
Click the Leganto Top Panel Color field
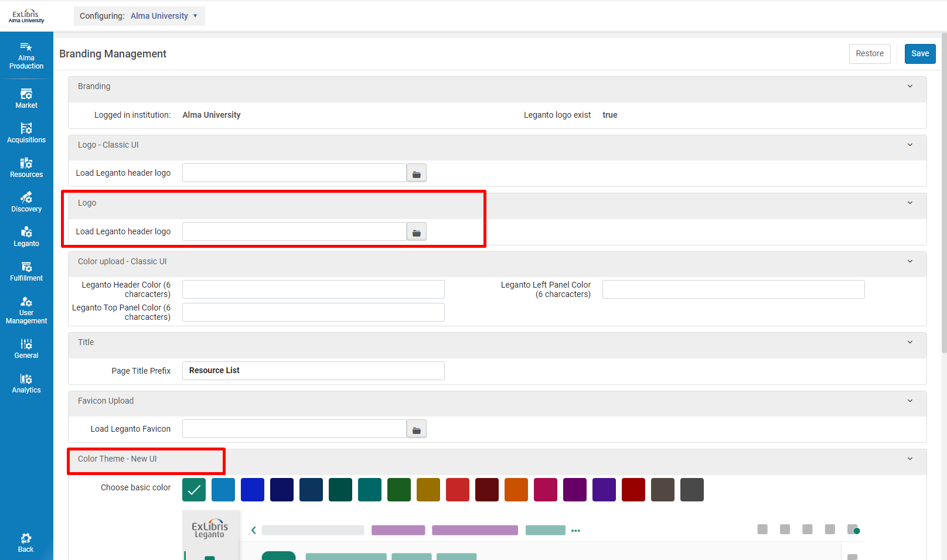click(314, 312)
